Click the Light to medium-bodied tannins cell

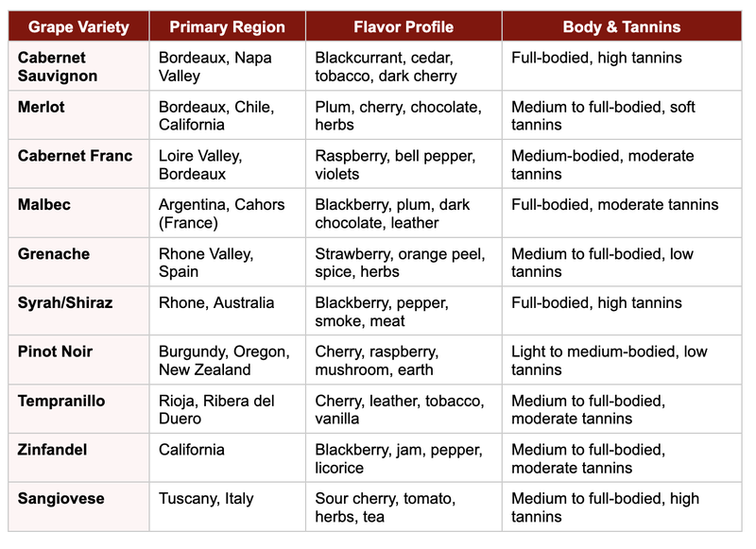click(x=609, y=361)
